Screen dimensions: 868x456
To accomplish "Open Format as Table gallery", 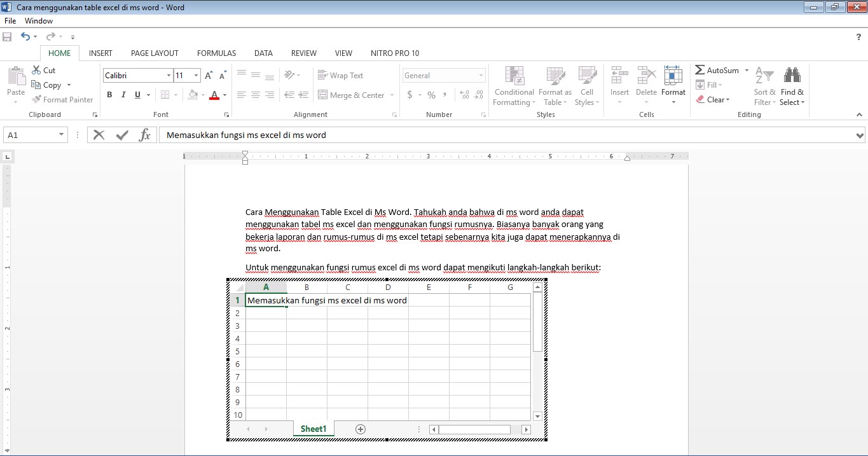I will click(555, 86).
